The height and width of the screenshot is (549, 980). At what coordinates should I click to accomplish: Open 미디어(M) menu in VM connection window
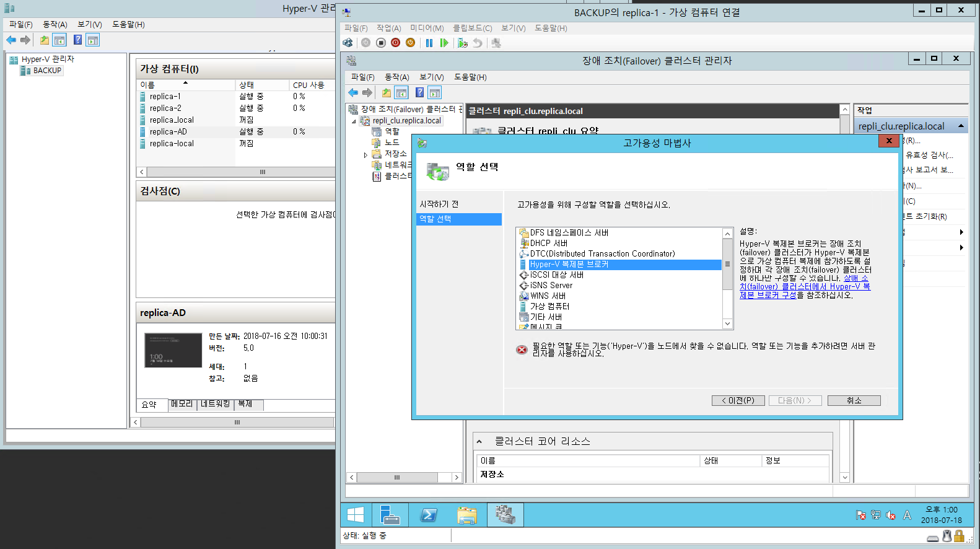coord(427,29)
